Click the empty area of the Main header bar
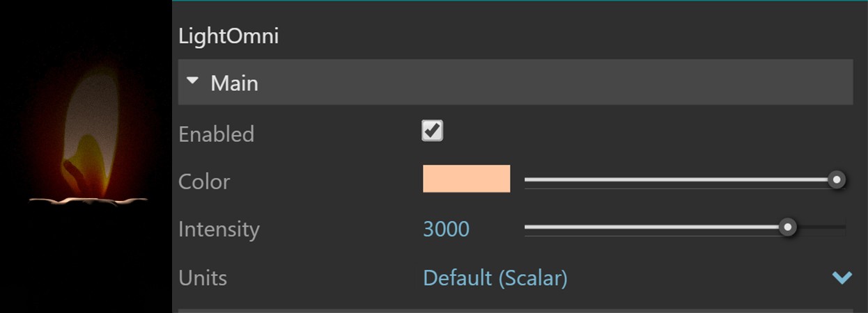Viewport: 868px width, 313px height. pos(557,83)
